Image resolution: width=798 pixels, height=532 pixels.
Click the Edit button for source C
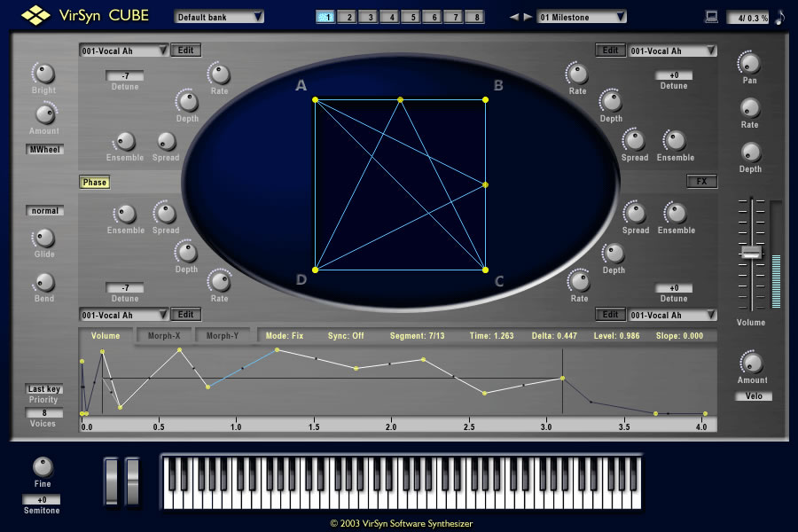coord(611,315)
